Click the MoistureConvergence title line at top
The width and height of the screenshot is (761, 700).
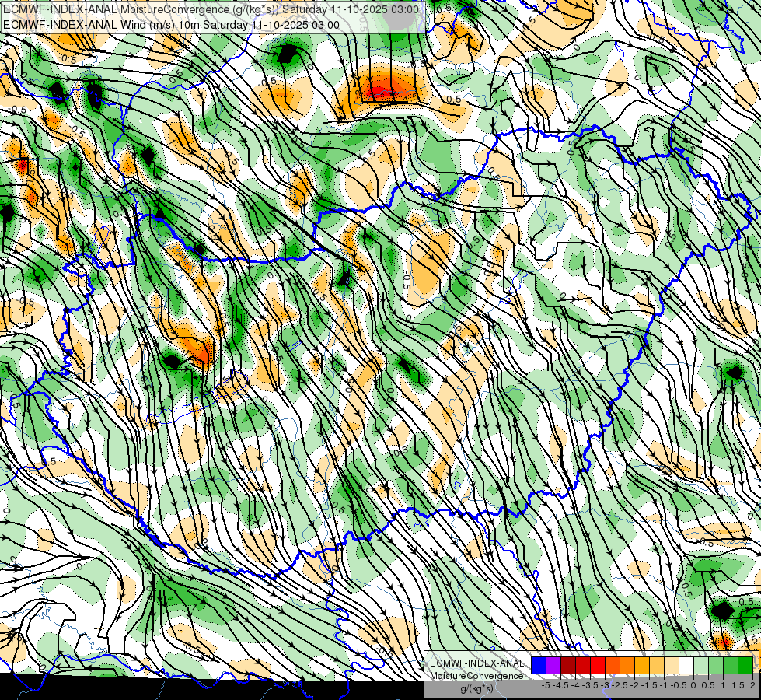(211, 9)
